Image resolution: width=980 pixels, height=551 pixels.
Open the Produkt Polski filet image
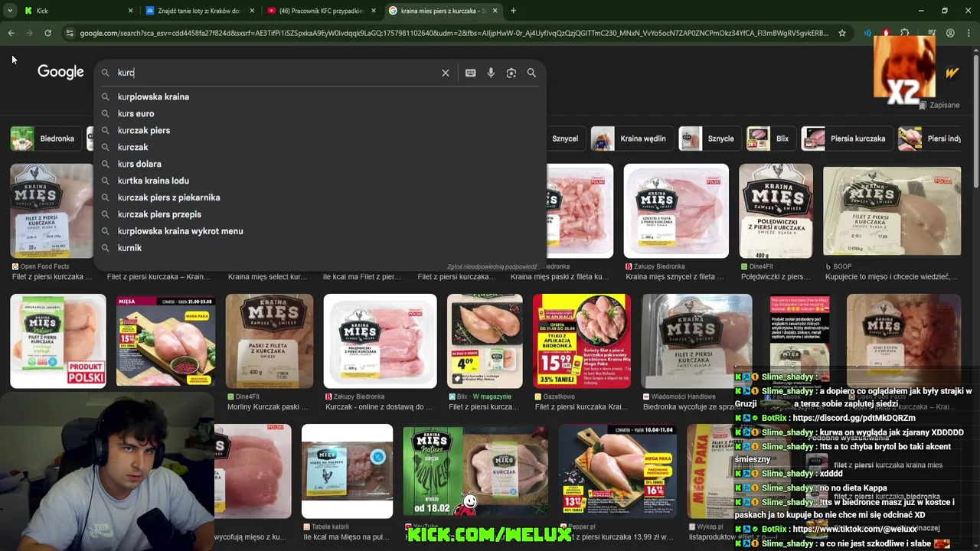click(x=58, y=341)
